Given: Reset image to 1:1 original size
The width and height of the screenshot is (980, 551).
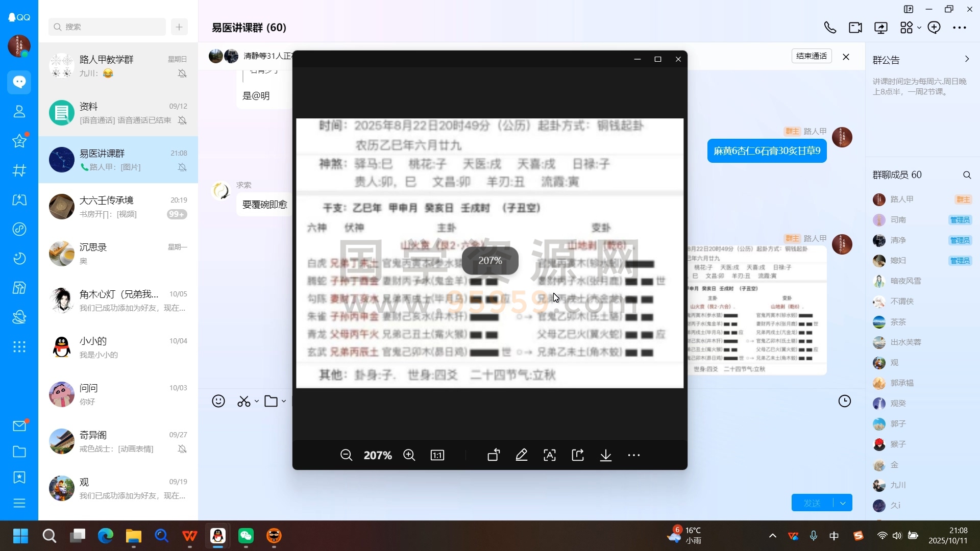Looking at the screenshot, I should pyautogui.click(x=437, y=455).
